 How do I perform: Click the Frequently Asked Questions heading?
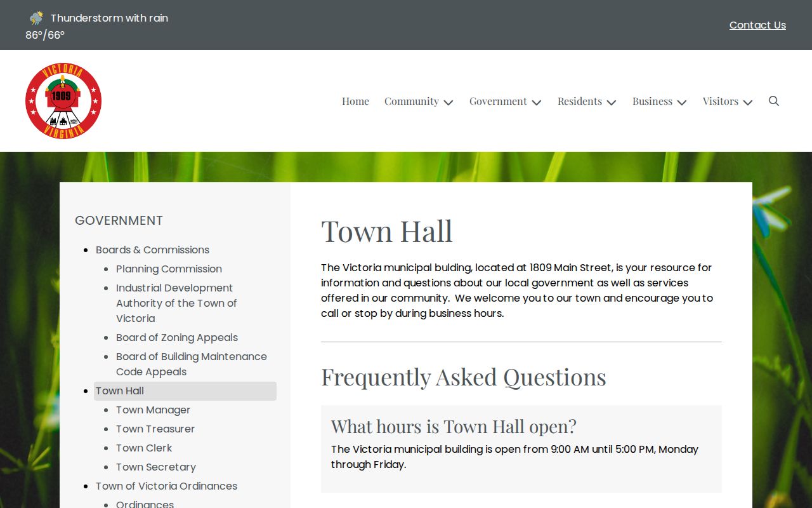(x=464, y=377)
